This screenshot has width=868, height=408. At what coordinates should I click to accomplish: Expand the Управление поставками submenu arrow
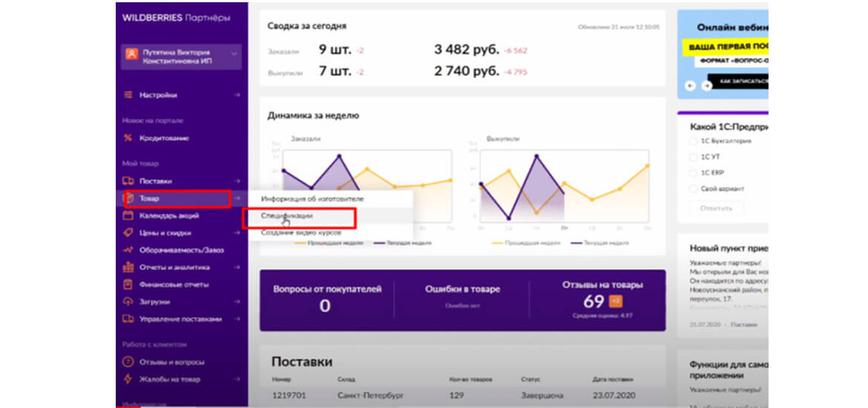click(237, 319)
